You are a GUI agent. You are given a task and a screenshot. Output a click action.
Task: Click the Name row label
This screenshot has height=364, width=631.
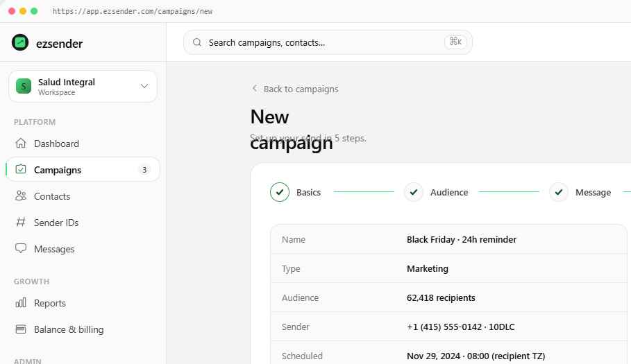pyautogui.click(x=294, y=239)
